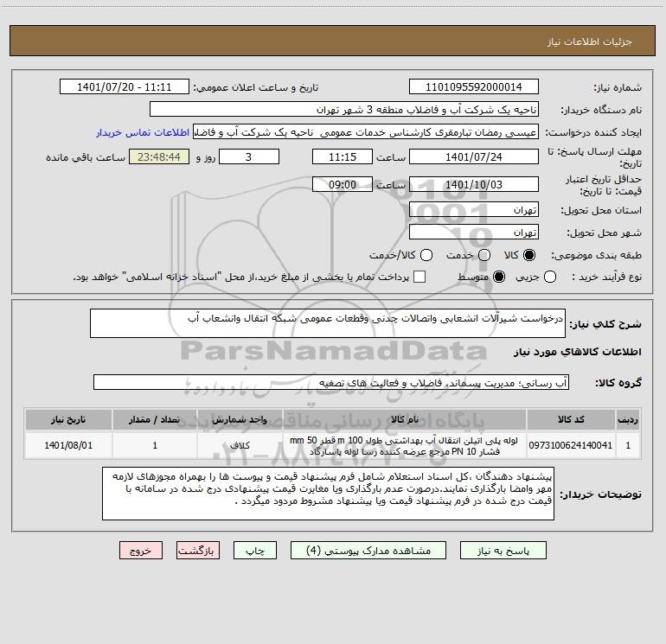
Task: Click the تاریخ نیاز column header
Action: pyautogui.click(x=68, y=419)
